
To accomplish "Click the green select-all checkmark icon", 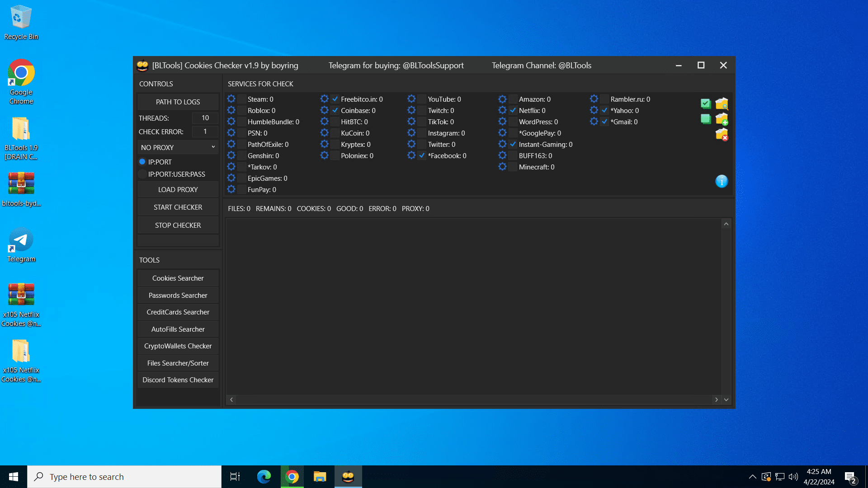I will pyautogui.click(x=705, y=103).
